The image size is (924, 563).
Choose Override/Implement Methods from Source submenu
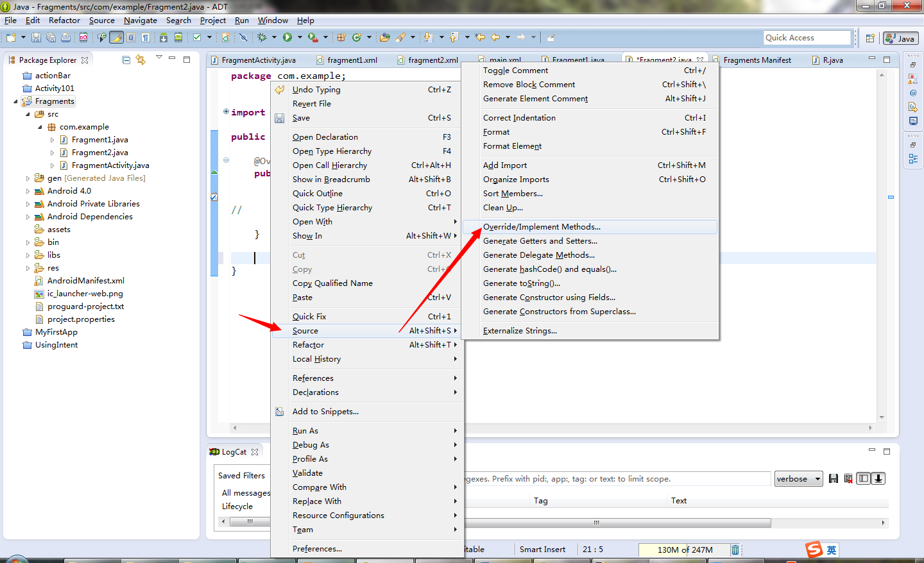click(590, 227)
